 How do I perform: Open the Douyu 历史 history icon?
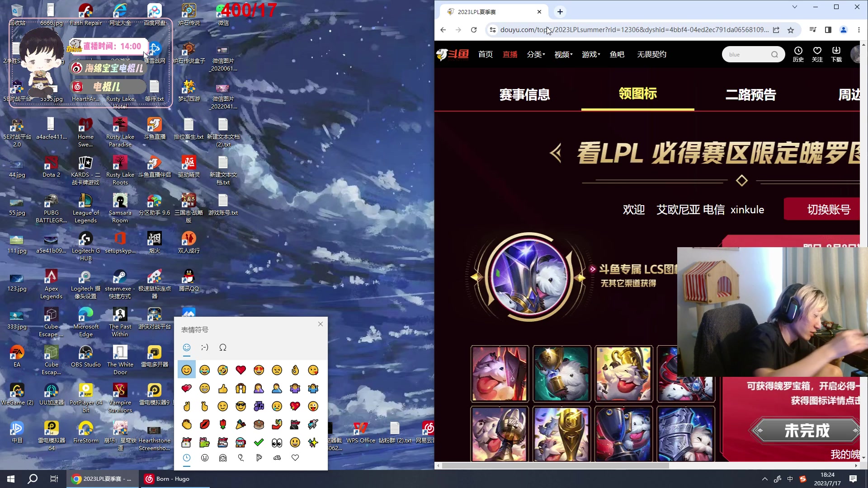click(798, 54)
